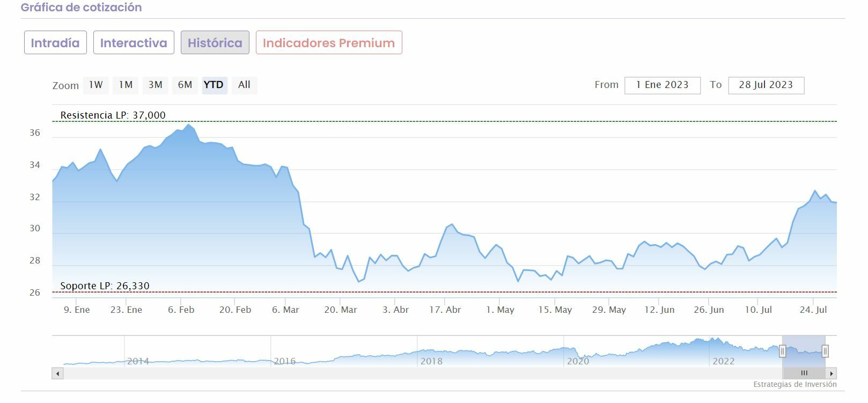Click the navigator's right range handle
Image resolution: width=868 pixels, height=403 pixels.
click(x=825, y=351)
